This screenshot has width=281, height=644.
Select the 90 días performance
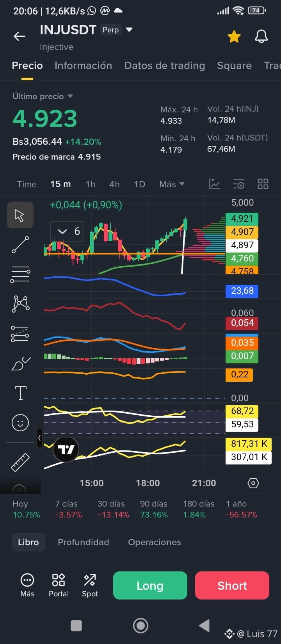(154, 509)
